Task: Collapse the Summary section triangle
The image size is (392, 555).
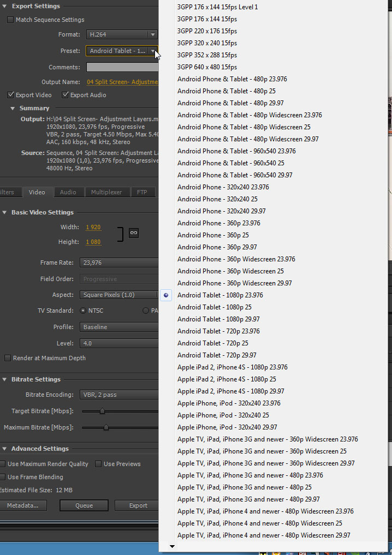Action: point(13,108)
